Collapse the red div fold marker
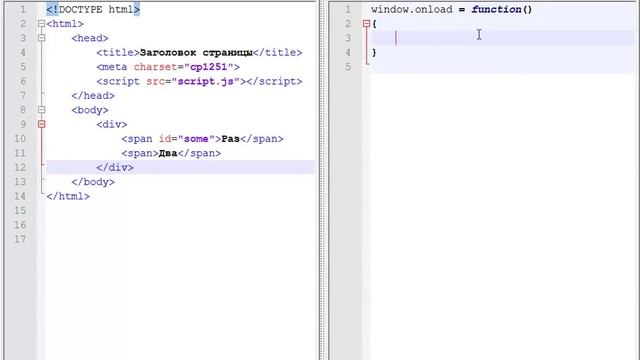 pos(41,124)
